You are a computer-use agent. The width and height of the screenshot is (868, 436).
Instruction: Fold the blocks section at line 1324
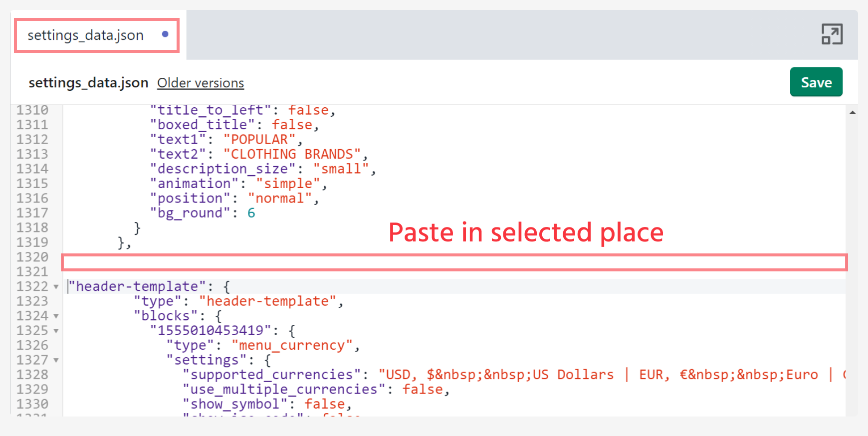click(x=56, y=316)
